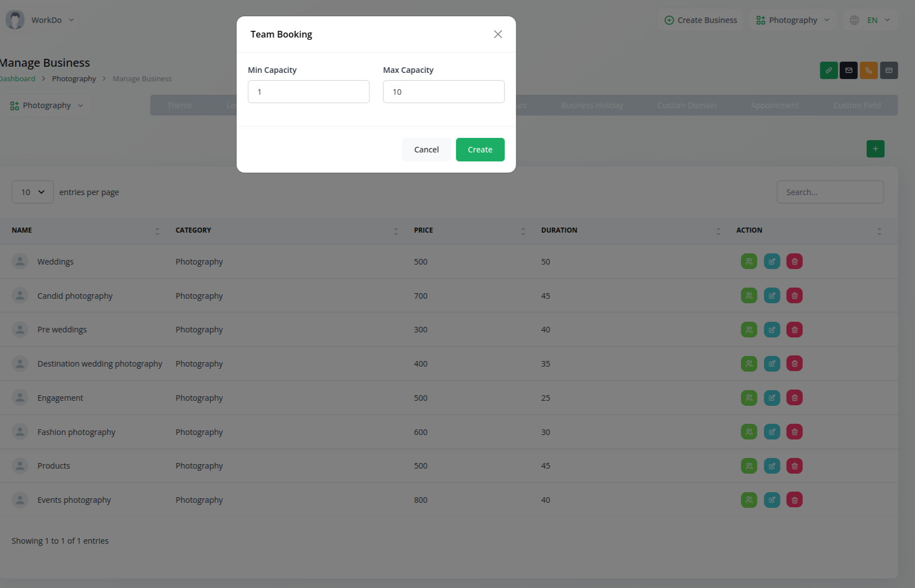Open team booking for Candid photography
Viewport: 915px width, 588px height.
point(749,295)
